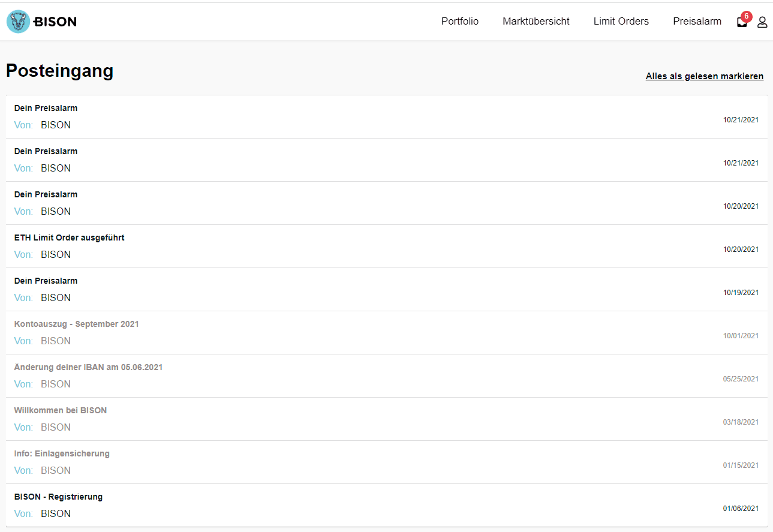The image size is (773, 532).
Task: Open the user profile icon
Action: pos(762,22)
